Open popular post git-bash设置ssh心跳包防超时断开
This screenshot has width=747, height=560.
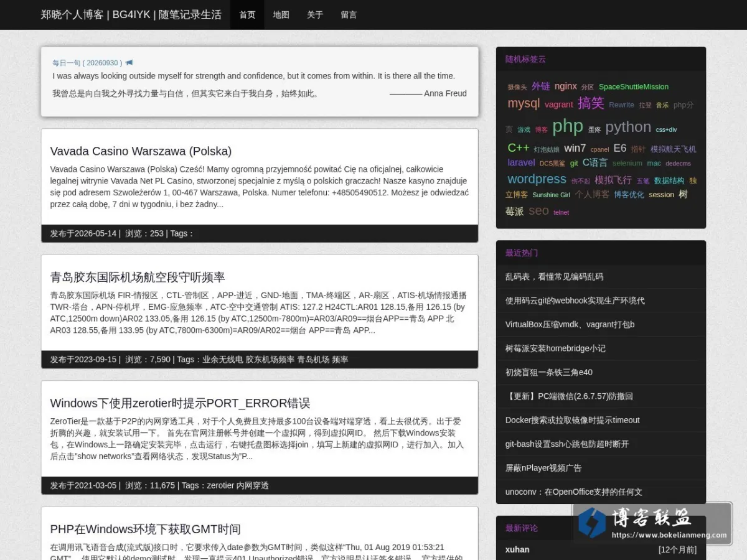[567, 444]
